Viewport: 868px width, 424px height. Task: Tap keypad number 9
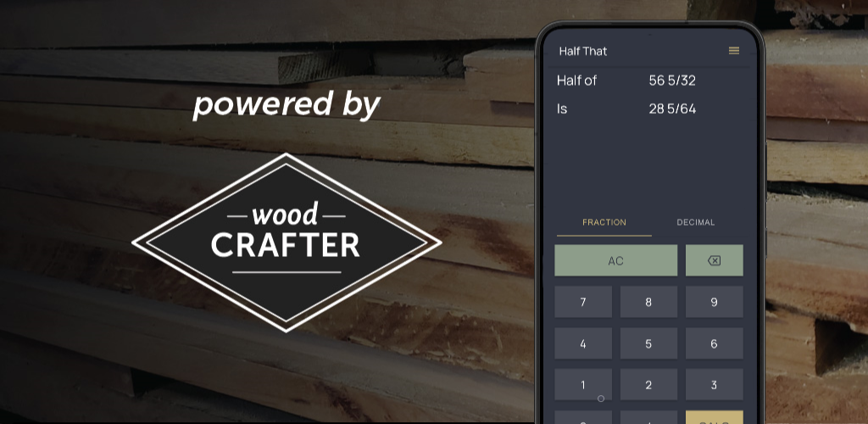pyautogui.click(x=714, y=302)
